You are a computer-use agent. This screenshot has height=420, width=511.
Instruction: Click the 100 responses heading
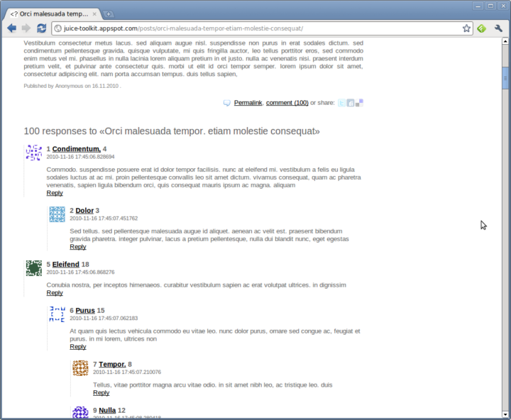[x=172, y=131]
